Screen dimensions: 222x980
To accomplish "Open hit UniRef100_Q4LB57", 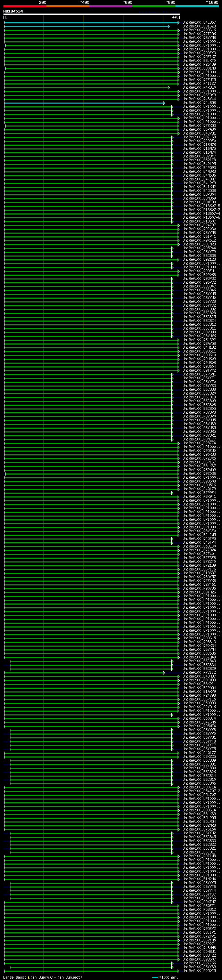I will coord(199,23).
